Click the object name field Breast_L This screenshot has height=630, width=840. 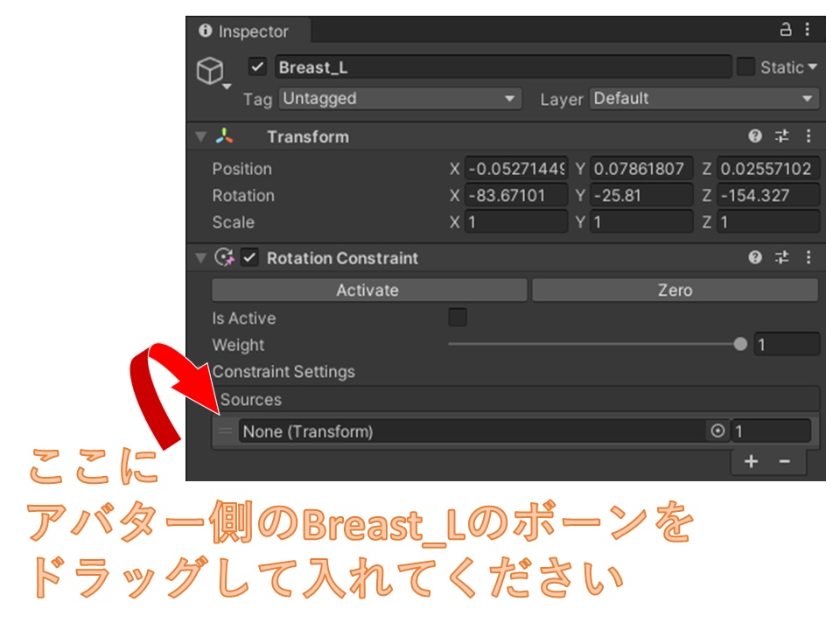tap(503, 67)
